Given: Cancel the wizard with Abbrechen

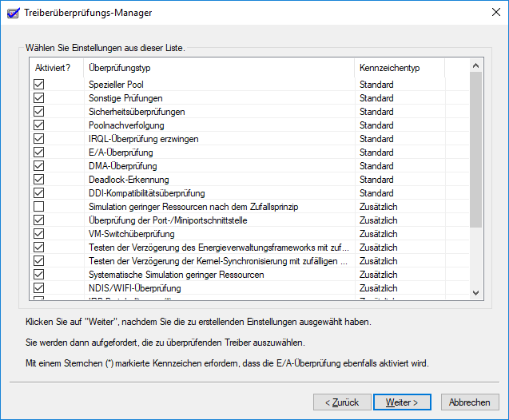Looking at the screenshot, I should [469, 402].
